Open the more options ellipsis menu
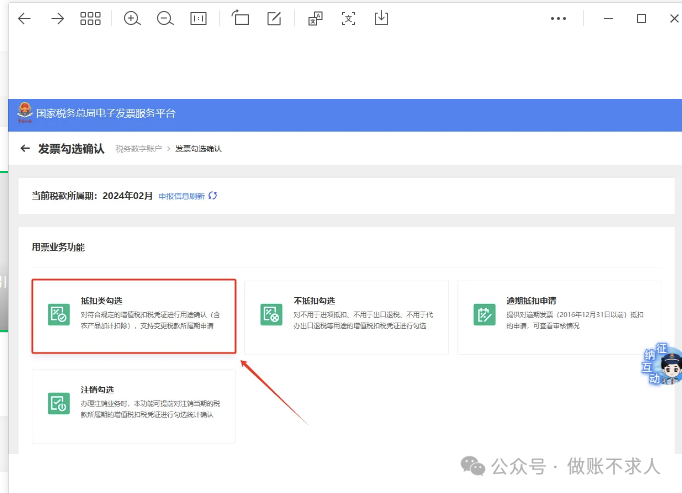 [x=558, y=18]
